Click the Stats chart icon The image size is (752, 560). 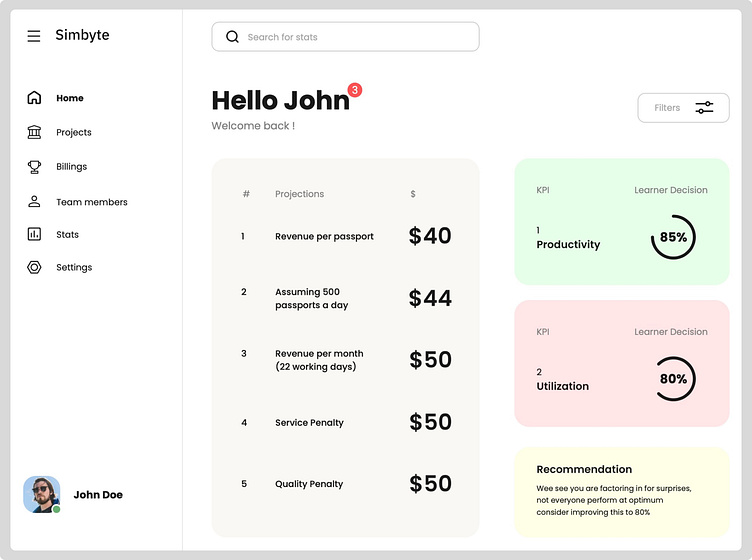tap(34, 234)
